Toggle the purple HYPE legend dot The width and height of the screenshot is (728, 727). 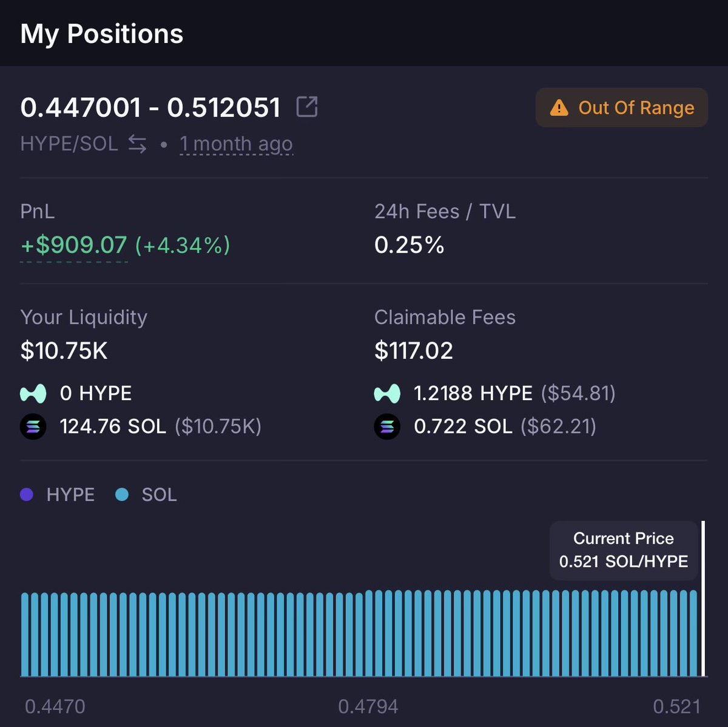tap(27, 495)
